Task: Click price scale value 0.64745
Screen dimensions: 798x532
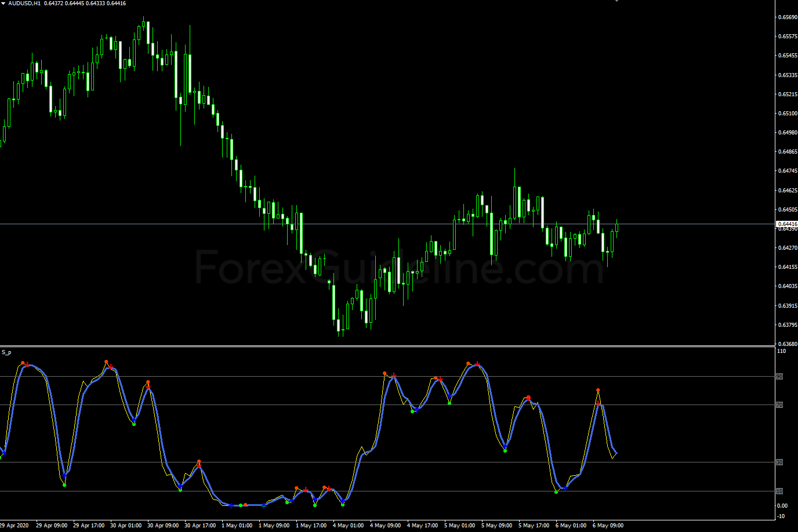Action: coord(787,171)
